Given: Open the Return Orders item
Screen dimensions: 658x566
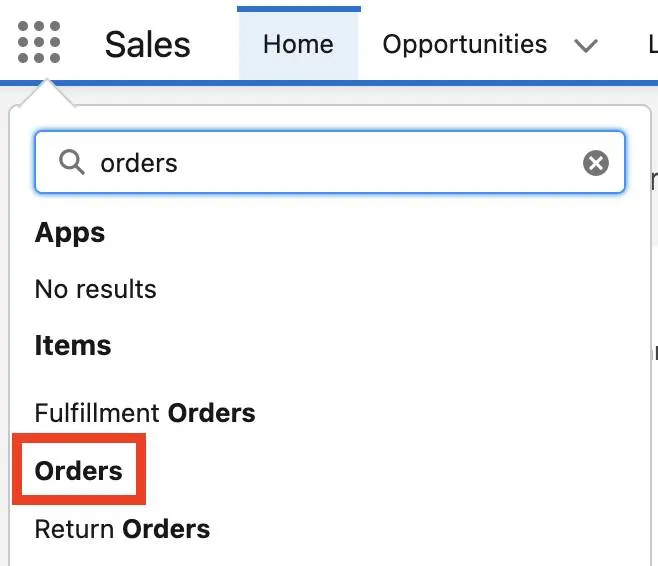Looking at the screenshot, I should [x=122, y=529].
